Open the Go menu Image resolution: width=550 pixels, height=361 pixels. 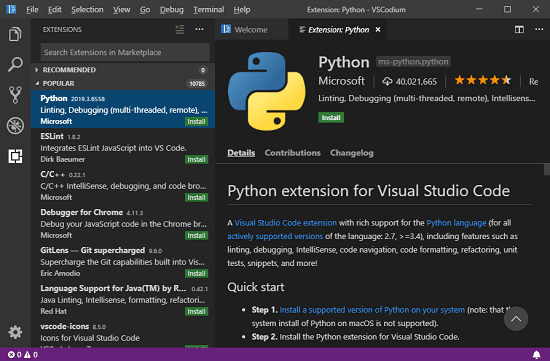(x=145, y=9)
